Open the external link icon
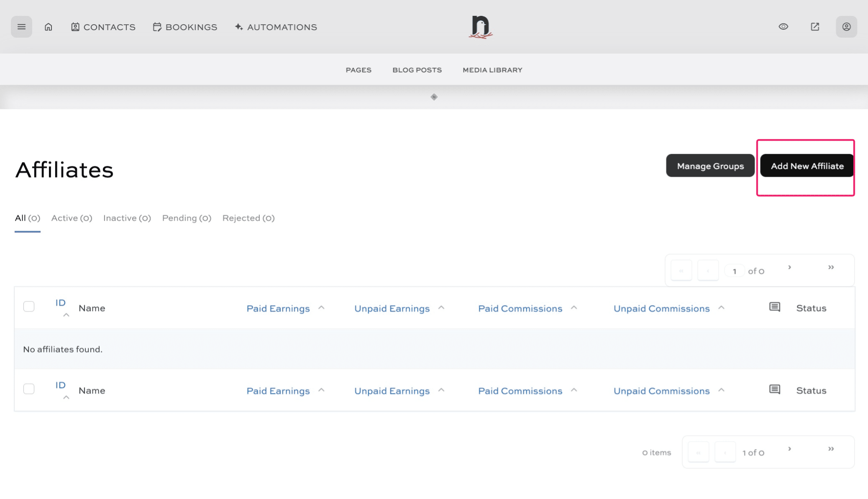The height and width of the screenshot is (499, 868). coord(815,27)
